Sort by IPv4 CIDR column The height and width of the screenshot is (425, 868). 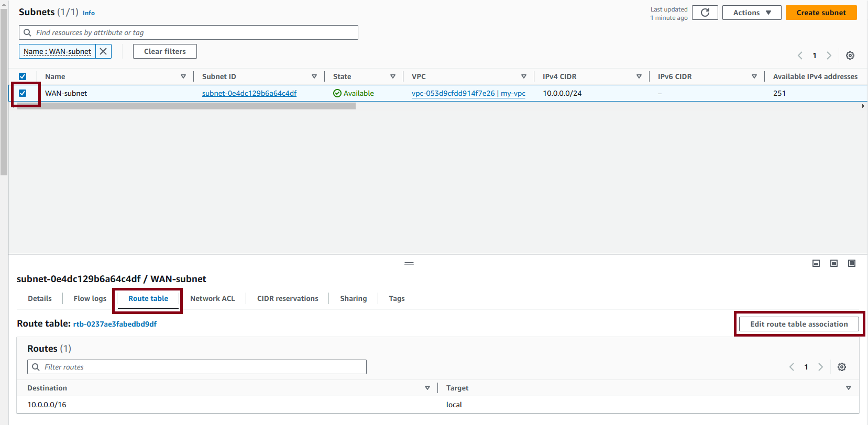639,76
